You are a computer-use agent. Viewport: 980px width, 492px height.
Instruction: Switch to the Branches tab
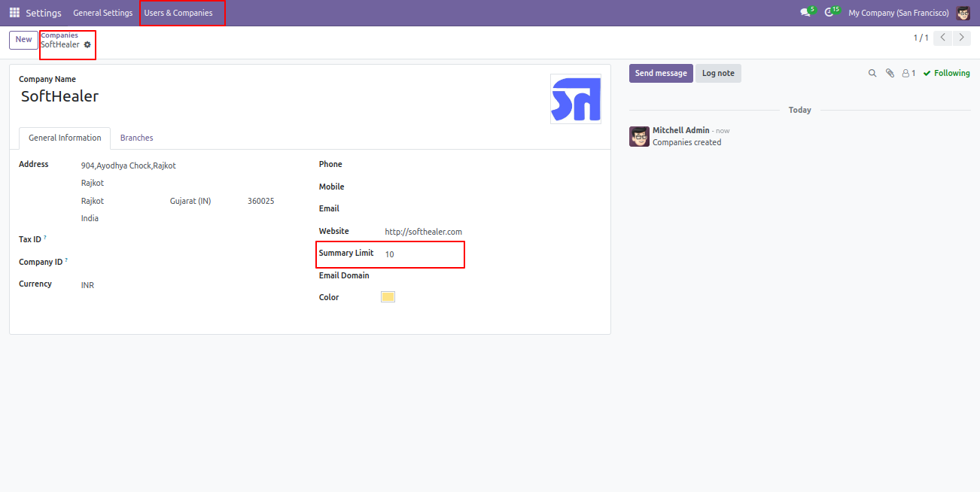[x=137, y=138]
